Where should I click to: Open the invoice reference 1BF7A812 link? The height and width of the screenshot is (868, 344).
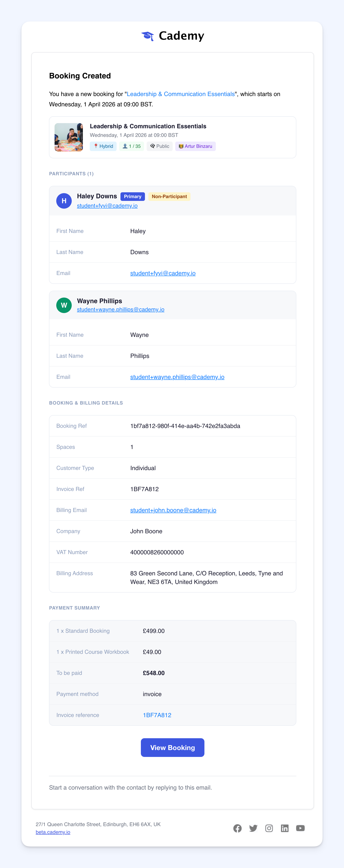(x=157, y=715)
